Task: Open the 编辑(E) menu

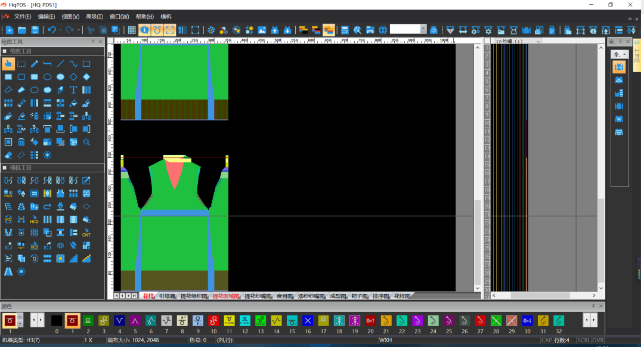Action: 47,17
